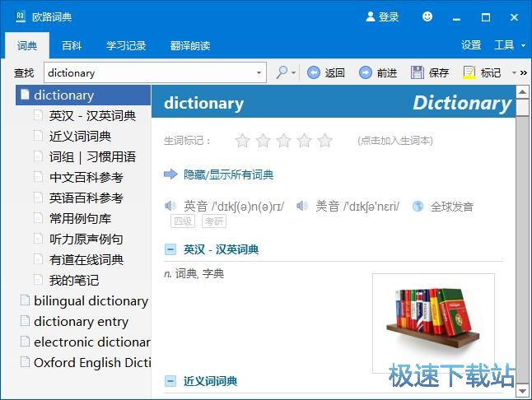The width and height of the screenshot is (532, 400).
Task: Click the scrollbar up arrow
Action: (x=522, y=91)
